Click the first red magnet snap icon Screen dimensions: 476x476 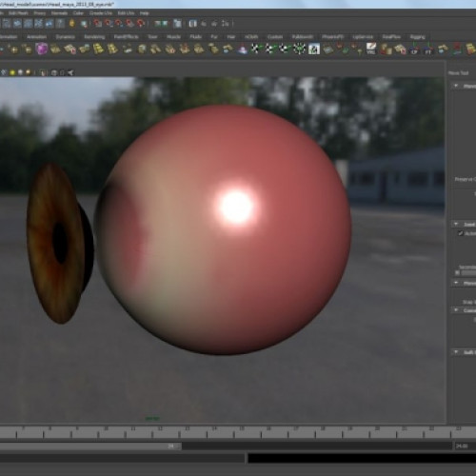pos(97,24)
